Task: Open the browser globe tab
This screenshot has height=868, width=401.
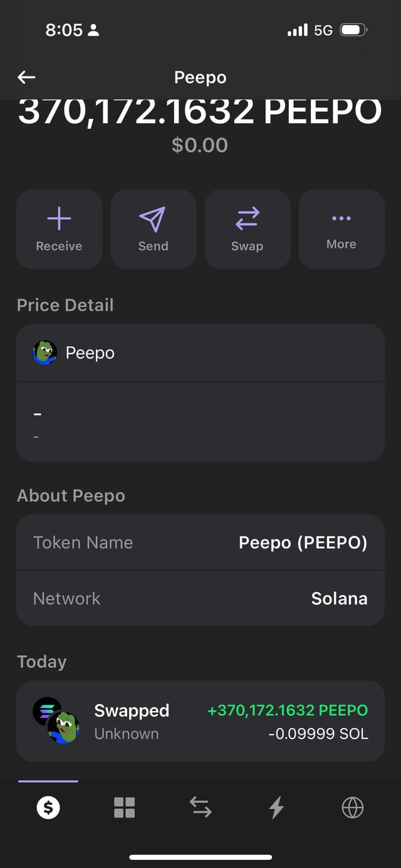Action: [x=352, y=808]
